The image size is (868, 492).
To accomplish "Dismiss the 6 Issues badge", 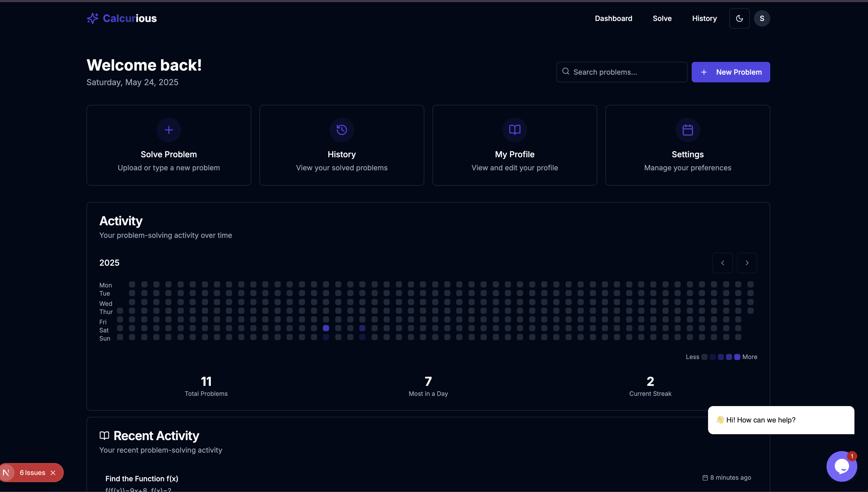I will (x=53, y=473).
